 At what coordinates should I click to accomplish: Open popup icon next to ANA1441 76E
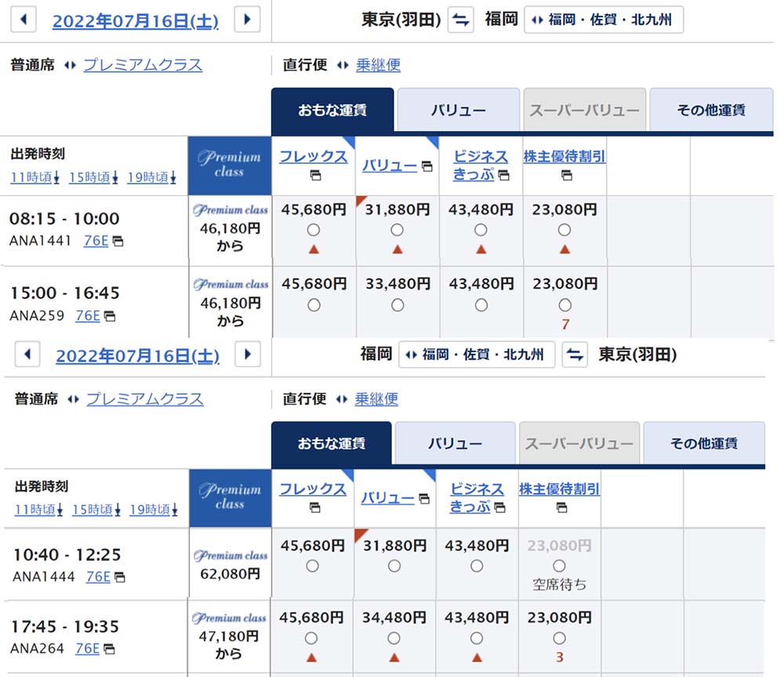[x=118, y=242]
